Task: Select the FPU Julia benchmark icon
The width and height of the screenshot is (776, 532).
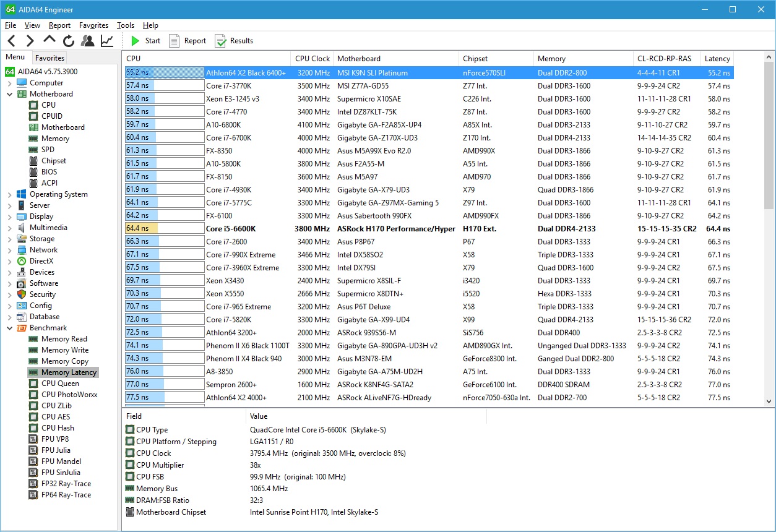Action: 33,450
